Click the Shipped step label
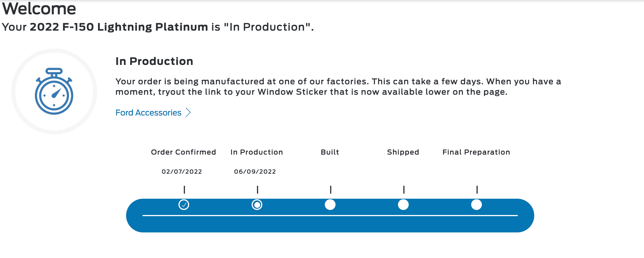 [403, 152]
